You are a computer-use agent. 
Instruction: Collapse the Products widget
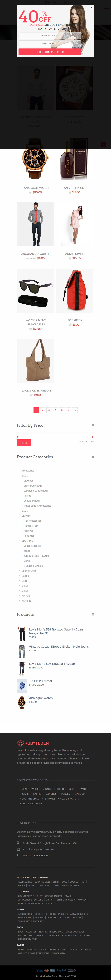pyautogui.click(x=93, y=614)
